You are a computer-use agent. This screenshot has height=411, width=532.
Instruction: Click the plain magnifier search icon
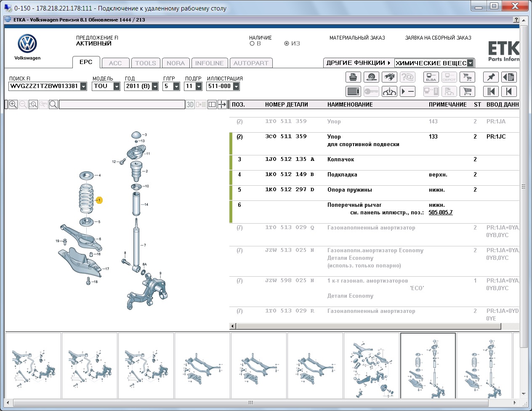coord(53,104)
